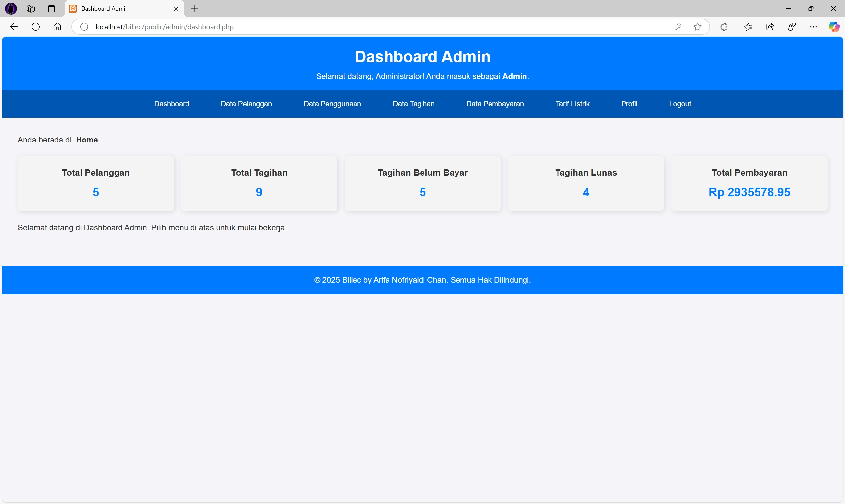Click the Dashboard menu item

point(172,103)
